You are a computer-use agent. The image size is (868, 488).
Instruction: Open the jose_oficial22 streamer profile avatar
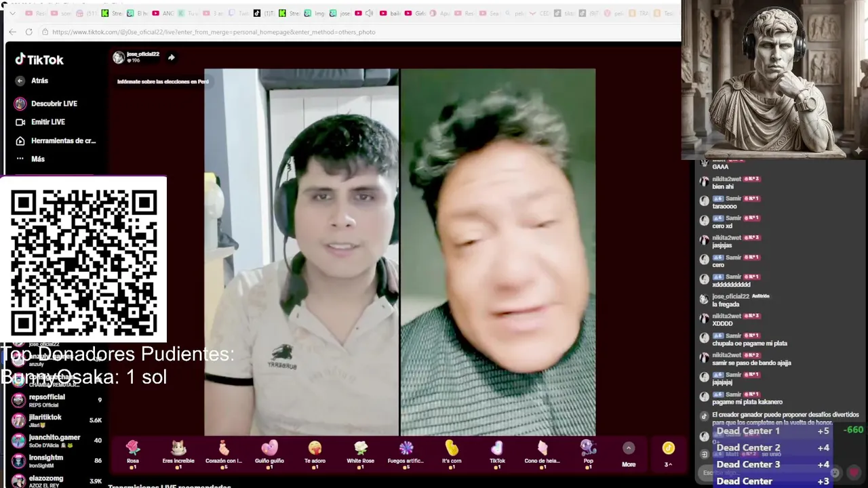pos(119,58)
